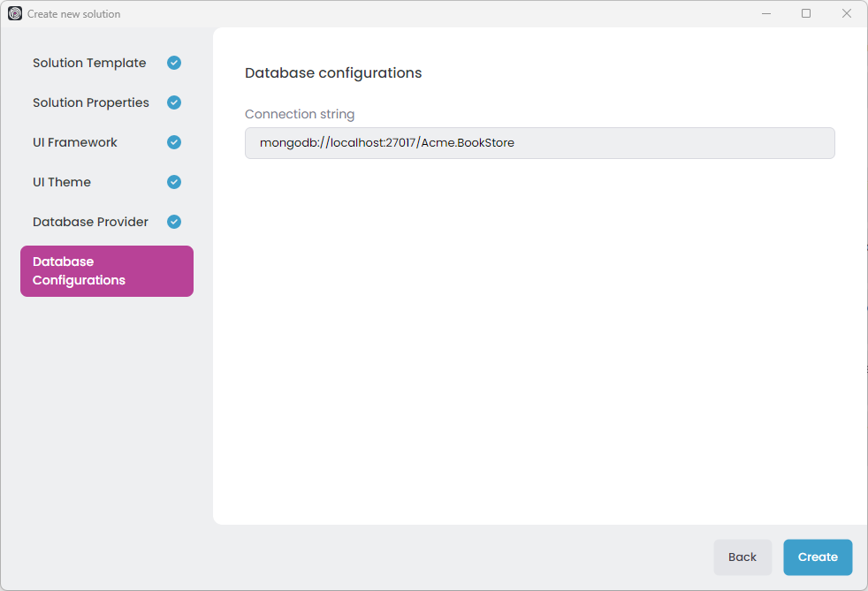
Task: Click the maximize button in the title bar
Action: coord(806,13)
